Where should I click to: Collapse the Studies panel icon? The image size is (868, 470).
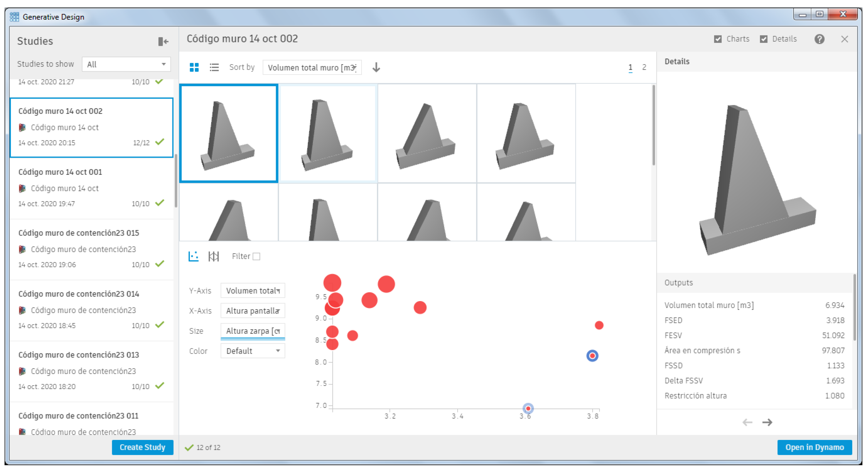(x=163, y=41)
